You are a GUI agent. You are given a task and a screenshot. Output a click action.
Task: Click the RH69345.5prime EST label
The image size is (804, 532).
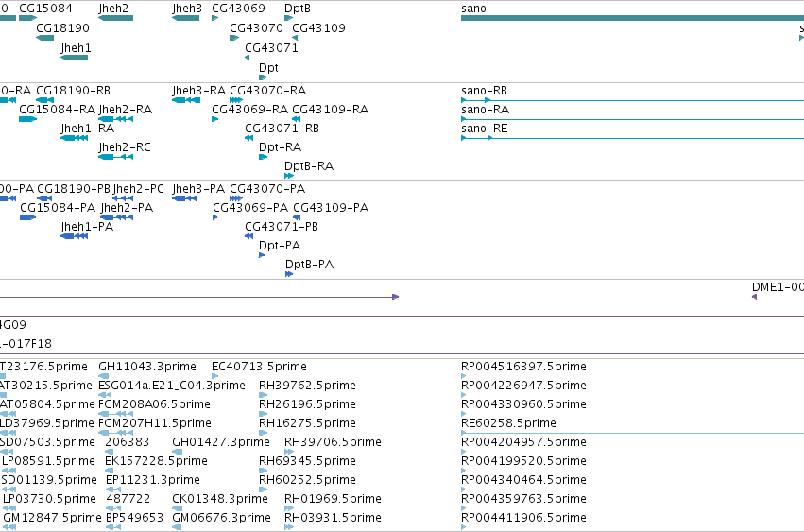pyautogui.click(x=307, y=461)
